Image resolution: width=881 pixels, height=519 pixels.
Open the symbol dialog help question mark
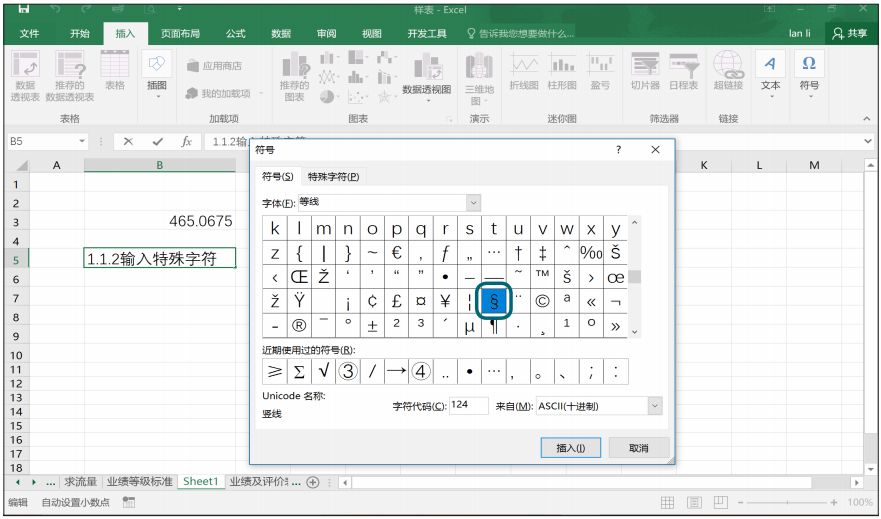[619, 150]
